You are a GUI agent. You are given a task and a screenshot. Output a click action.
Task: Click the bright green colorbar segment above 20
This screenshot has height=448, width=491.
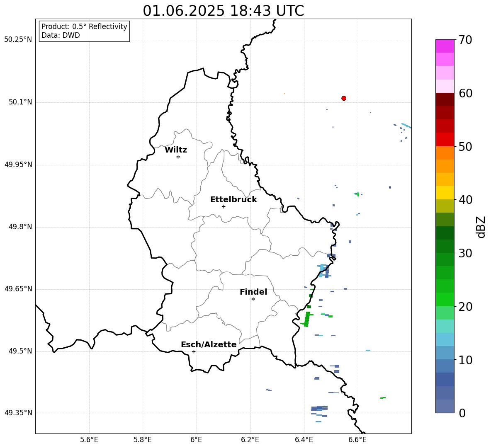point(445,299)
